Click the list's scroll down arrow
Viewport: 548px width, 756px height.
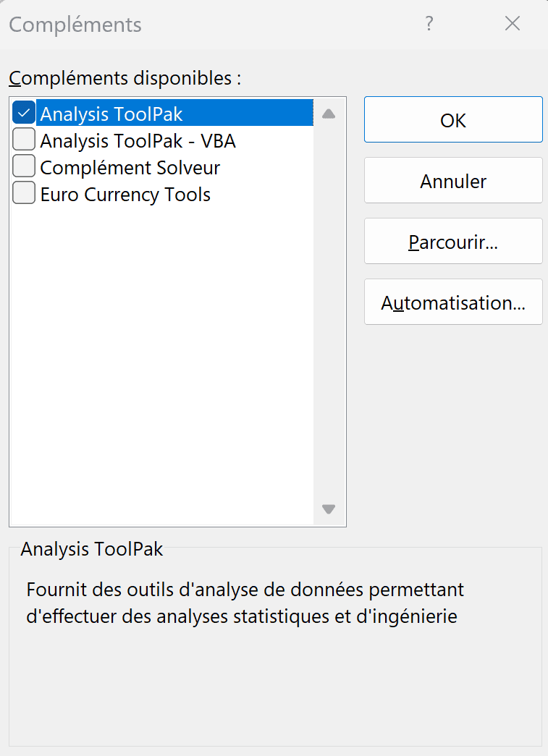[x=329, y=509]
